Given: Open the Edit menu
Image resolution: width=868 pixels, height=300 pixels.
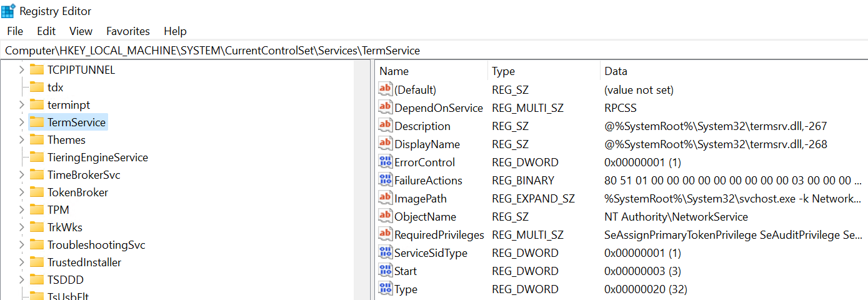Looking at the screenshot, I should pos(46,31).
